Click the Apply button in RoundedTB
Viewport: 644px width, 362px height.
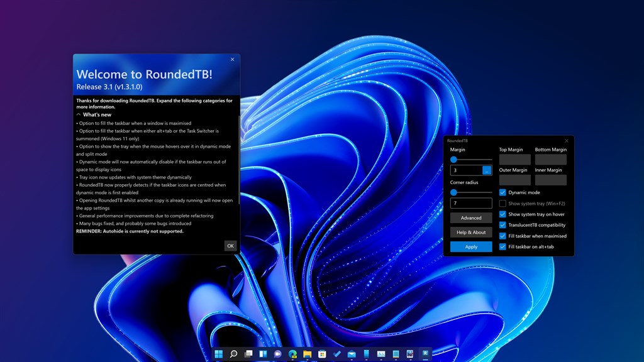pos(471,247)
